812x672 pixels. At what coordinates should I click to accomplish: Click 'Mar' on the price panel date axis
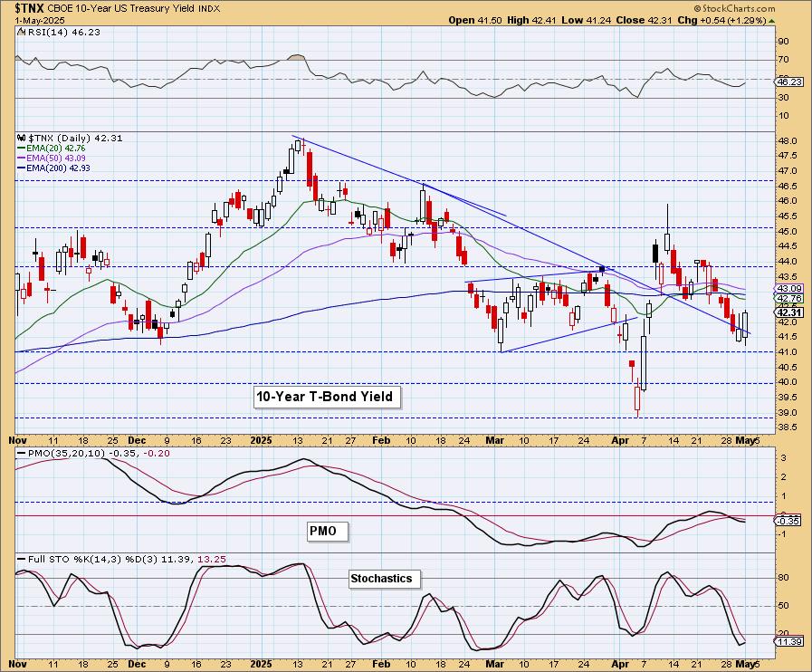pos(494,440)
